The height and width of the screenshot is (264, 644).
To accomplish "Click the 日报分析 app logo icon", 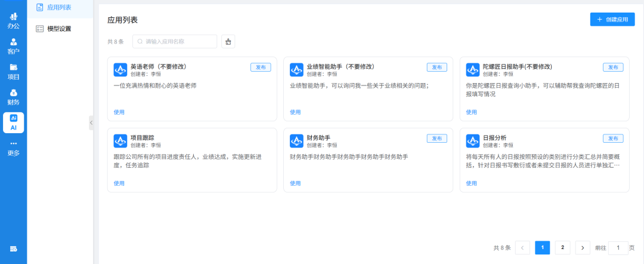I will coord(473,141).
